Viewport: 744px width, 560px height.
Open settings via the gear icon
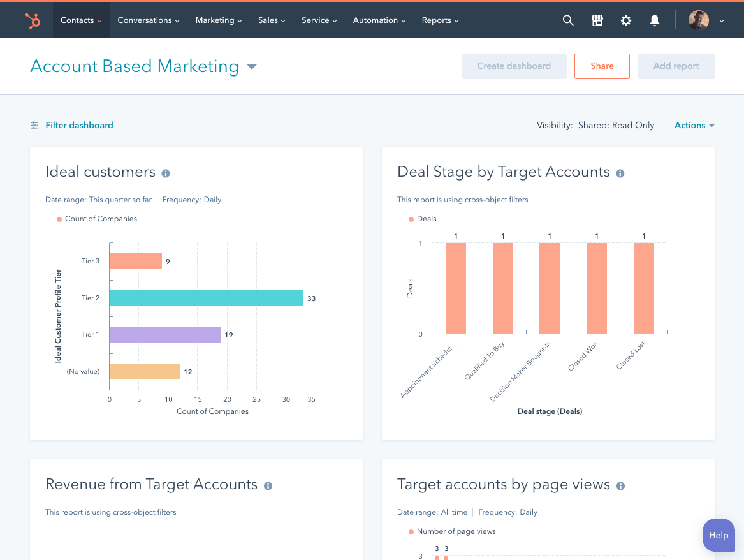(x=626, y=20)
